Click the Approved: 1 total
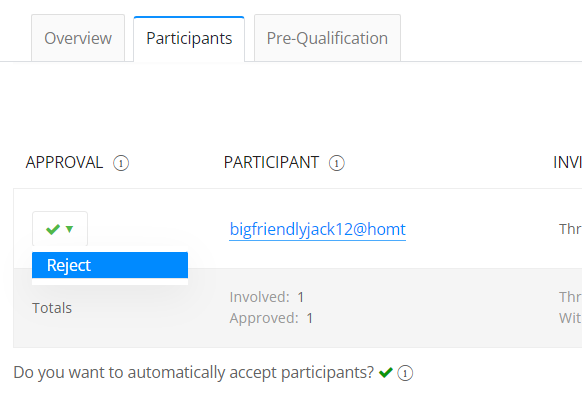 pyautogui.click(x=271, y=318)
